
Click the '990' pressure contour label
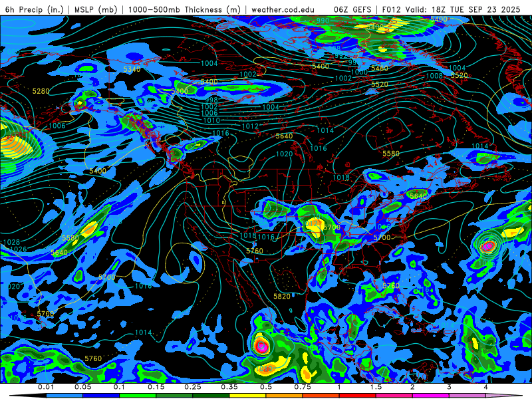[323, 21]
